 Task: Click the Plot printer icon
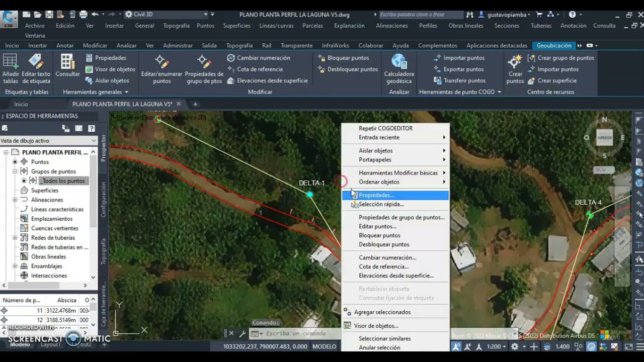point(84,15)
